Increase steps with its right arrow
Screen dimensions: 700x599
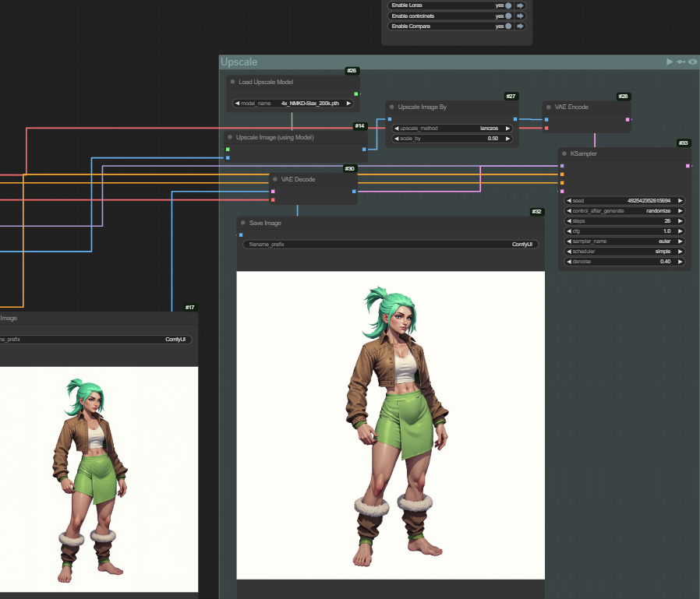tap(681, 221)
